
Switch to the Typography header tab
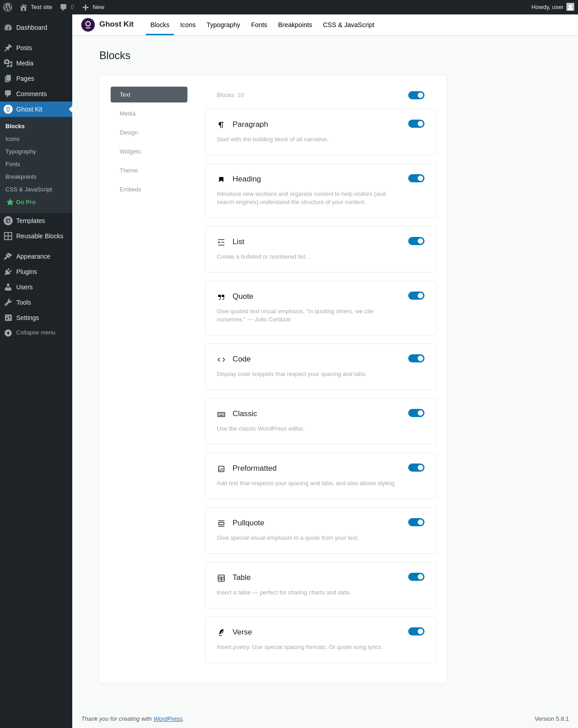tap(224, 25)
